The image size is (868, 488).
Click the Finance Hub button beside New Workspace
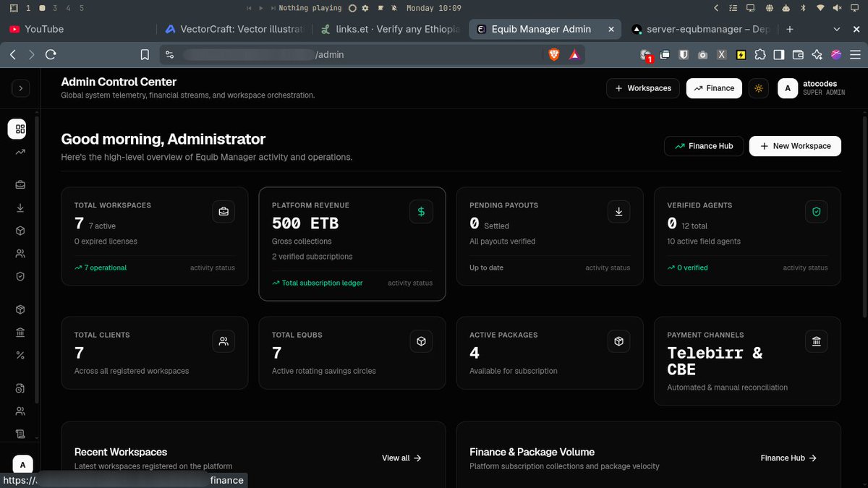click(704, 146)
